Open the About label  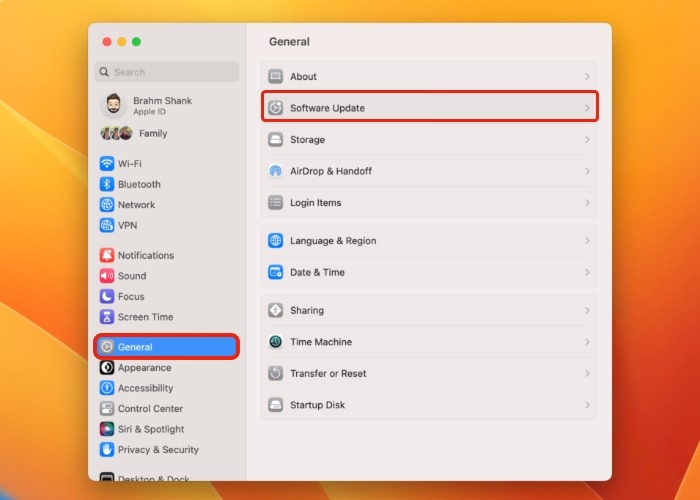pos(303,76)
